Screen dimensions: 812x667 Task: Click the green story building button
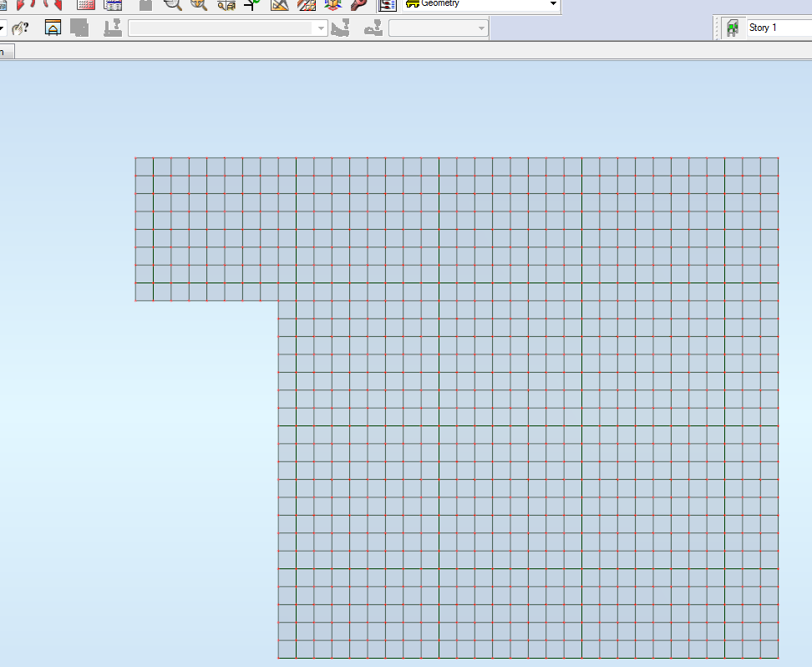733,27
